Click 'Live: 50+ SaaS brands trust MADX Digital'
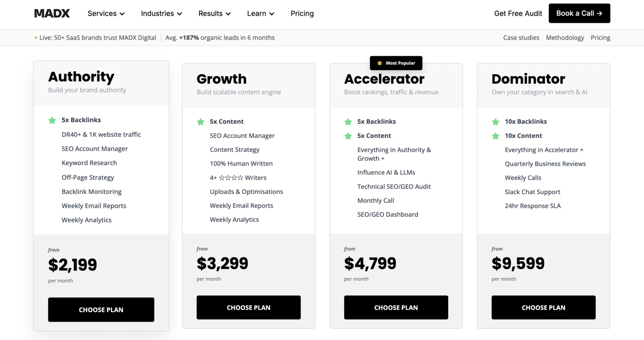Viewport: 644px width, 340px height. tap(98, 38)
